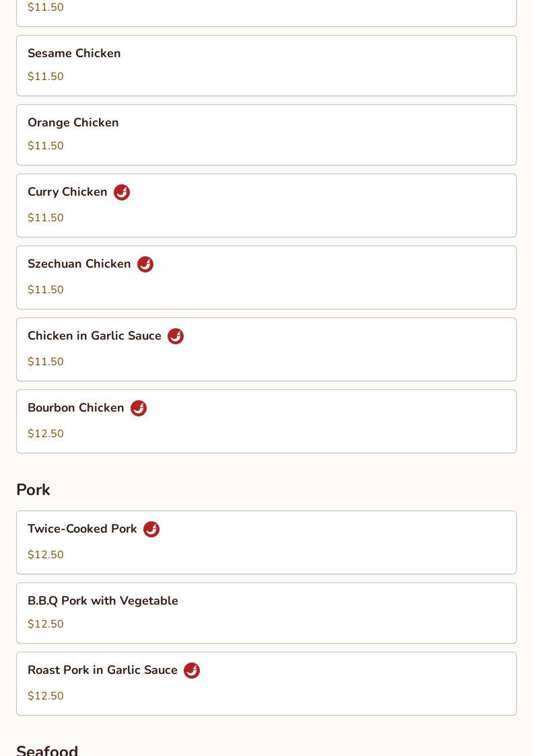Click the $12.50 price under B.B.Q Pork

coord(46,624)
